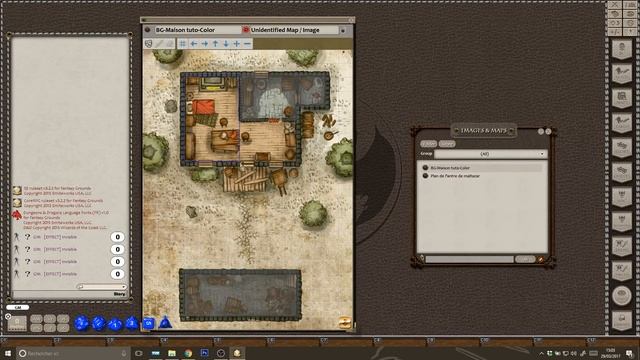Roll the d12 die
The width and height of the screenshot is (640, 360).
tap(98, 323)
